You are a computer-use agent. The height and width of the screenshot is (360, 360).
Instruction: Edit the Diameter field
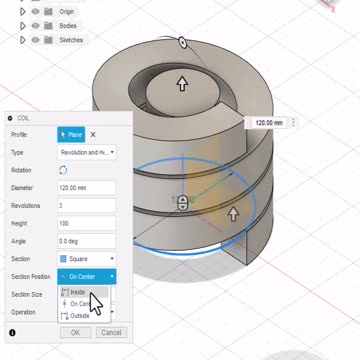(x=87, y=188)
